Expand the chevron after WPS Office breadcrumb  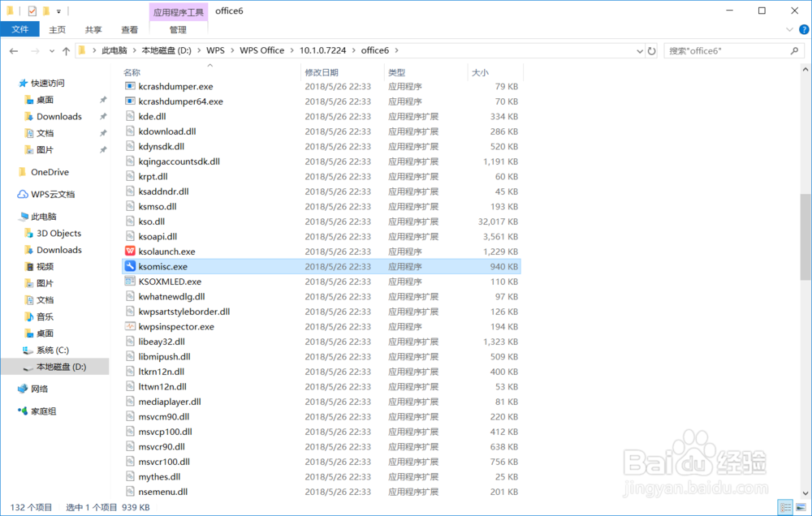pyautogui.click(x=292, y=51)
